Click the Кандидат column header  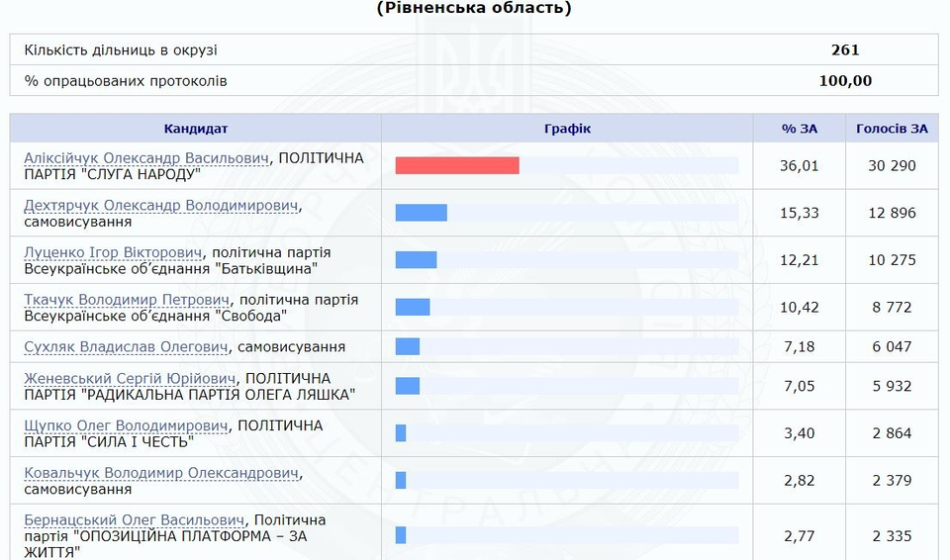coord(196,129)
